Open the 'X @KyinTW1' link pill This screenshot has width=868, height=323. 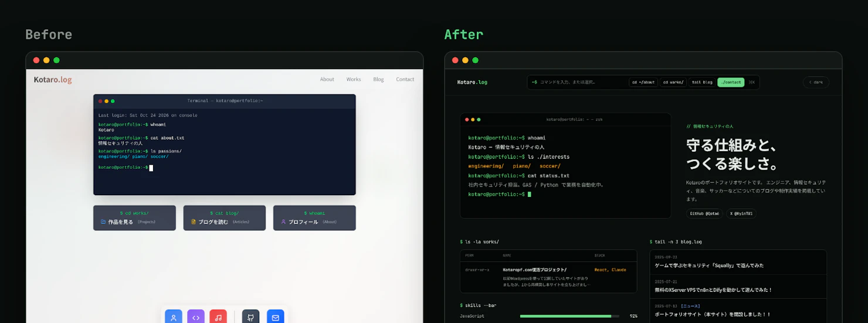742,214
